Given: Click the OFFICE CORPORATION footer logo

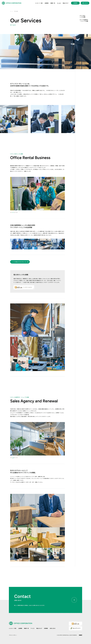Looking at the screenshot, I should coord(20,623).
